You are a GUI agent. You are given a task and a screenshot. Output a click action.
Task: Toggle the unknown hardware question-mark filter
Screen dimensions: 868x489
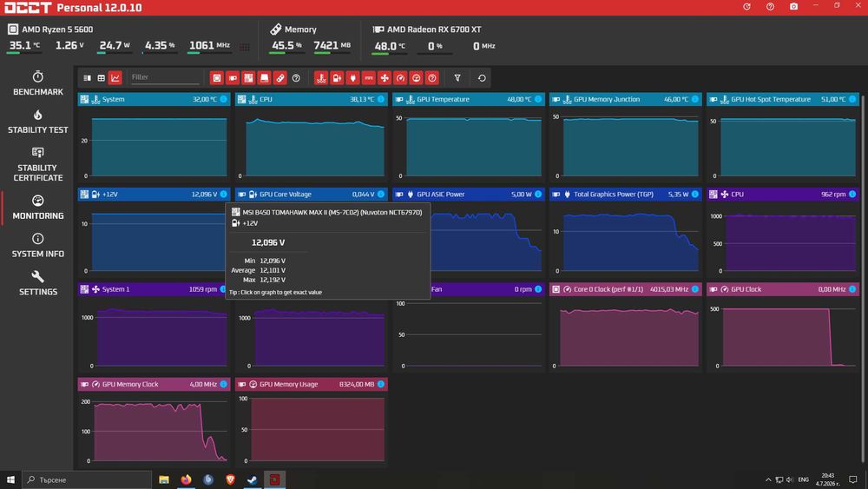pos(296,78)
